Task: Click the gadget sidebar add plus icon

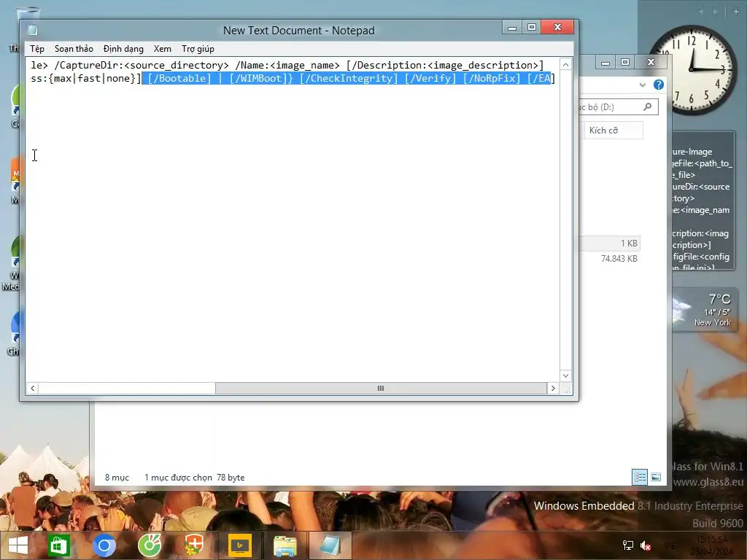Action: click(736, 12)
